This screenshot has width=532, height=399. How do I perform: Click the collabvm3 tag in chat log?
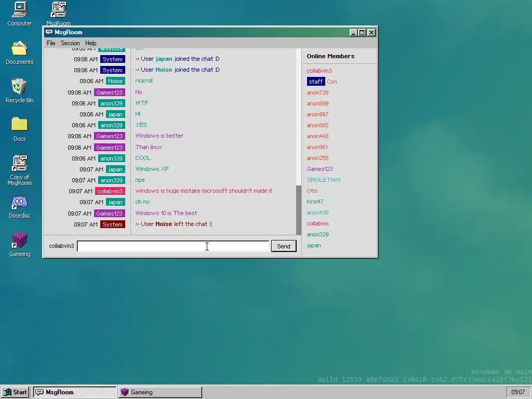coord(110,191)
